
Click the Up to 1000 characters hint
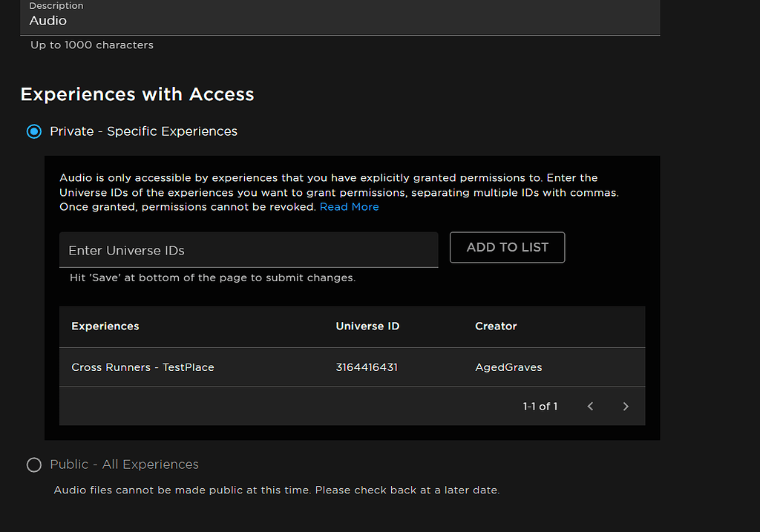92,45
